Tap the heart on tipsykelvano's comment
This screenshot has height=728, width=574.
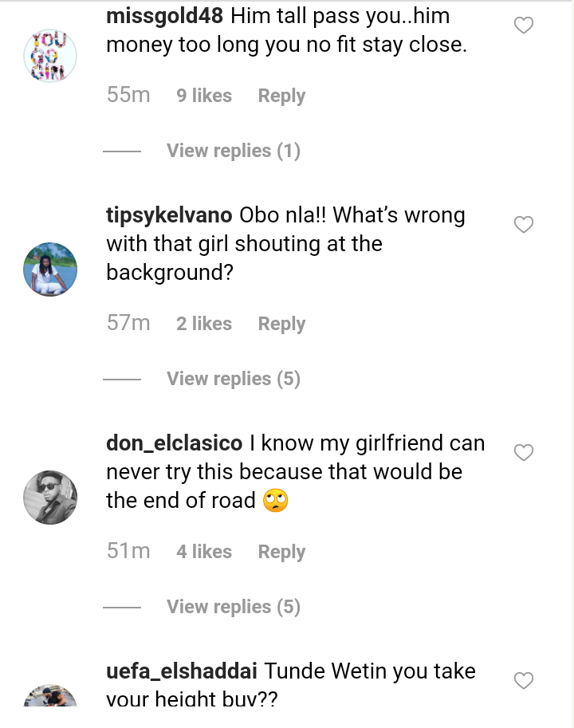pyautogui.click(x=523, y=225)
